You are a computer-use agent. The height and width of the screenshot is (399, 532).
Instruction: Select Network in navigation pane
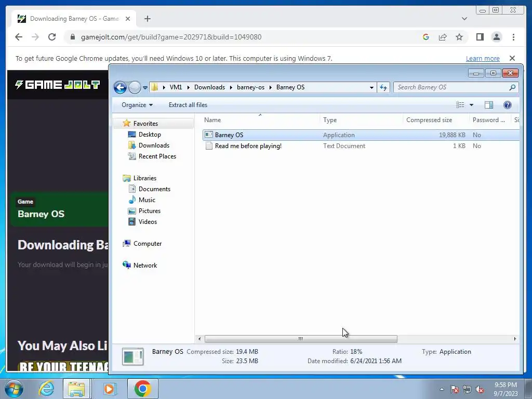coord(145,265)
